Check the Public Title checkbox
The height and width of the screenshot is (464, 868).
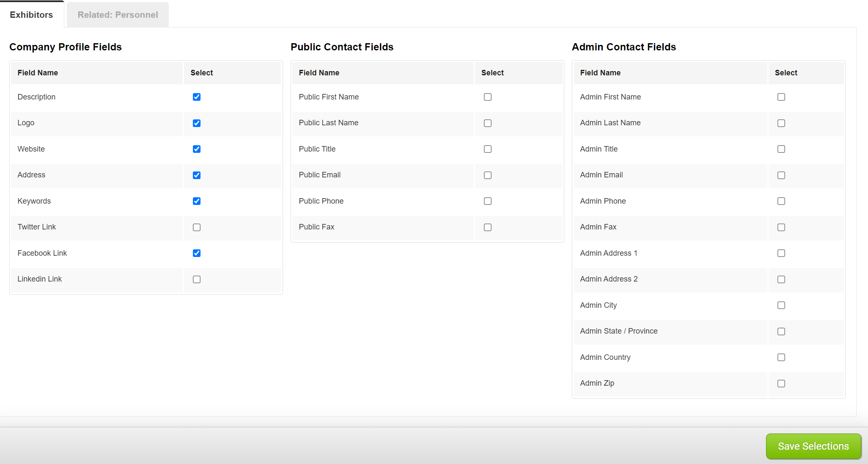(x=488, y=149)
